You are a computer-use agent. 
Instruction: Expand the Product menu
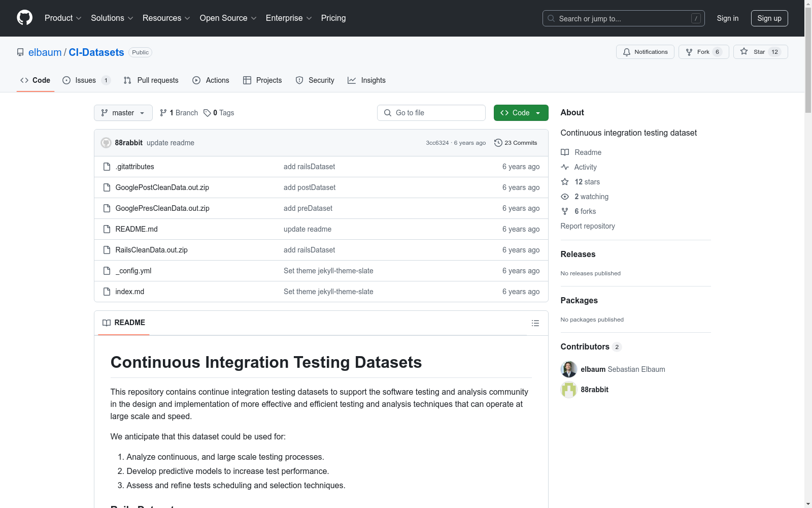[x=63, y=18]
